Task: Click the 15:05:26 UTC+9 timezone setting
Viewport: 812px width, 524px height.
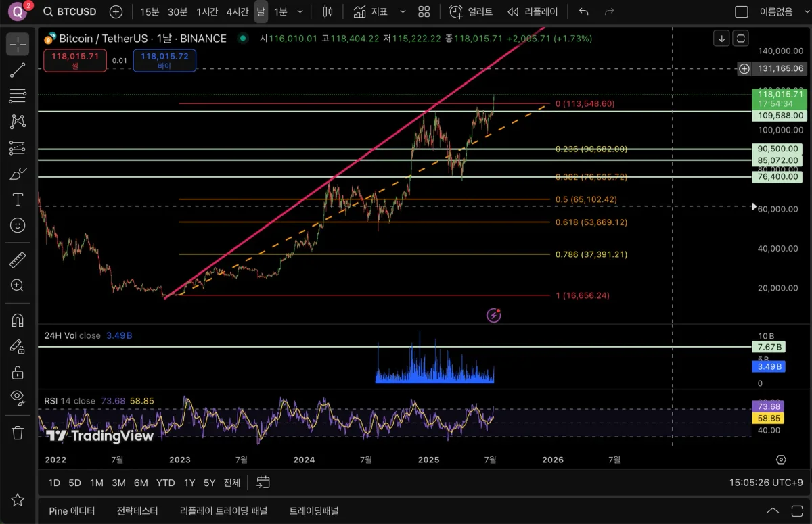Action: (x=767, y=483)
